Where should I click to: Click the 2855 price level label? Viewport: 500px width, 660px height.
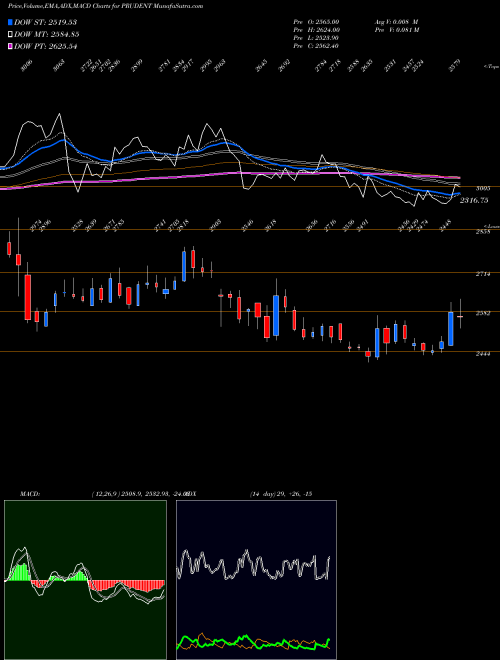click(482, 232)
